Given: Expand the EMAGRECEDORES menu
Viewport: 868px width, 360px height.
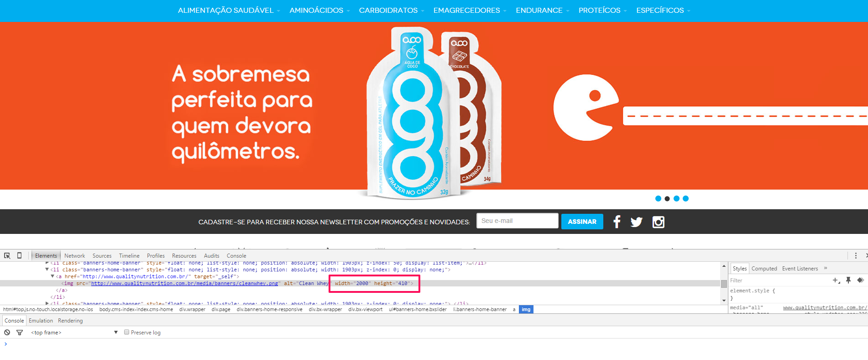Looking at the screenshot, I should point(470,10).
